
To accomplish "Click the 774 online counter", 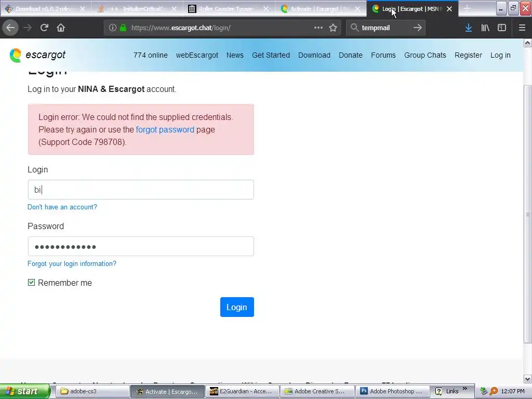I will click(x=150, y=55).
